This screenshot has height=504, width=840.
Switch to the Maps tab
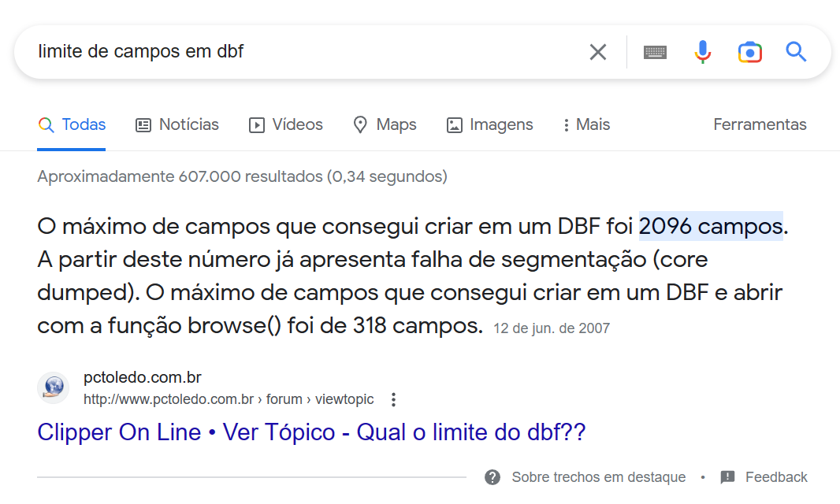(385, 124)
